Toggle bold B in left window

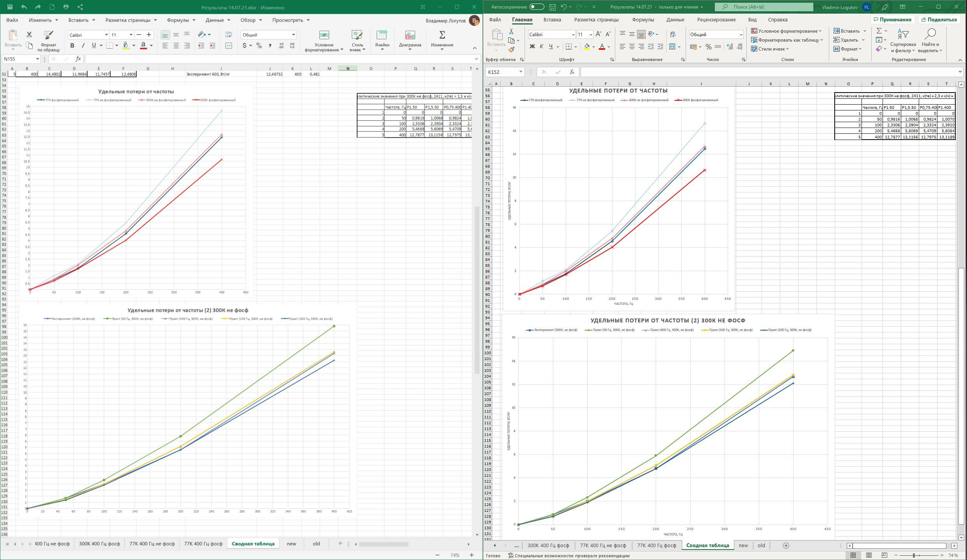tap(72, 45)
